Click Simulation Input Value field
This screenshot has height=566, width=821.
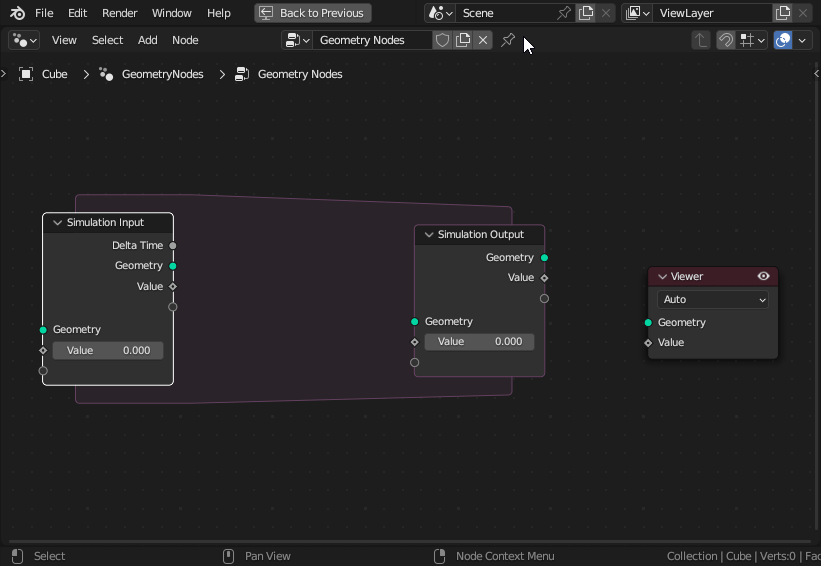click(108, 350)
